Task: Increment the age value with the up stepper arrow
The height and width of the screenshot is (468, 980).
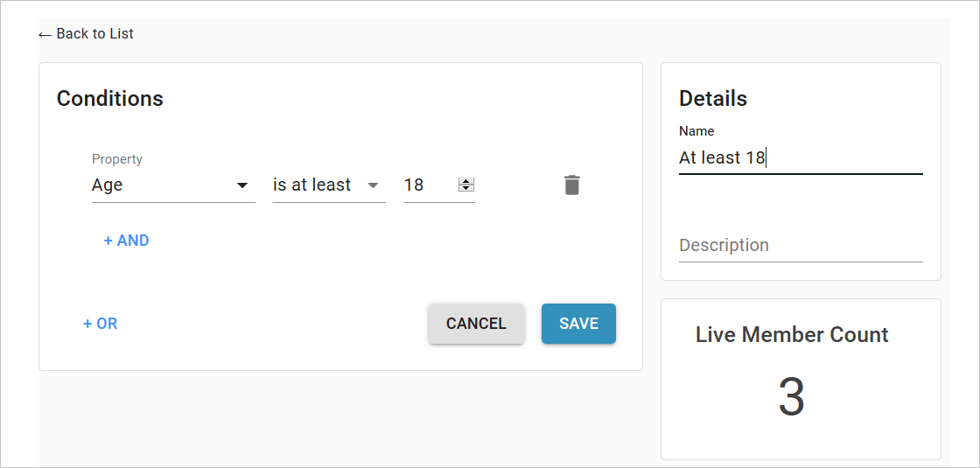Action: 466,181
